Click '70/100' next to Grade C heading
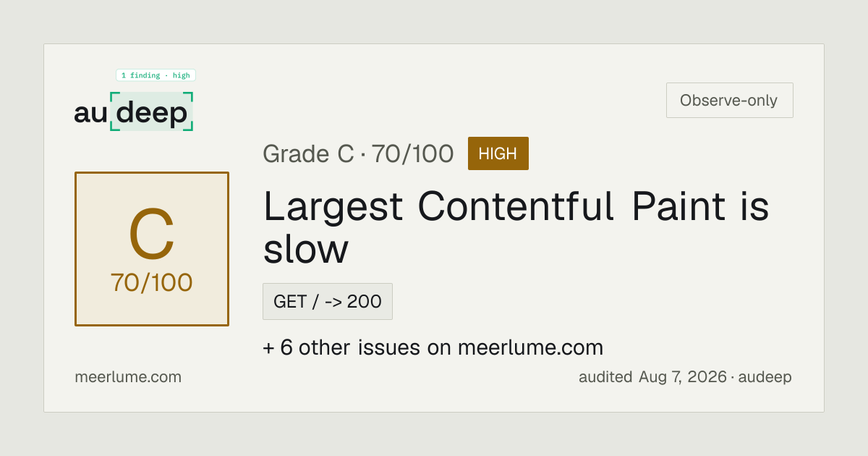The width and height of the screenshot is (868, 456). pyautogui.click(x=413, y=153)
